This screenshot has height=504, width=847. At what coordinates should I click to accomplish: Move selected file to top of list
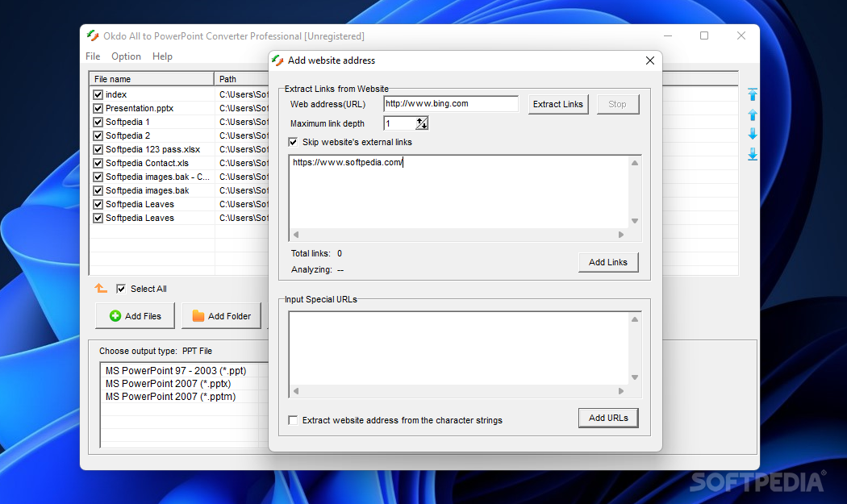point(753,94)
